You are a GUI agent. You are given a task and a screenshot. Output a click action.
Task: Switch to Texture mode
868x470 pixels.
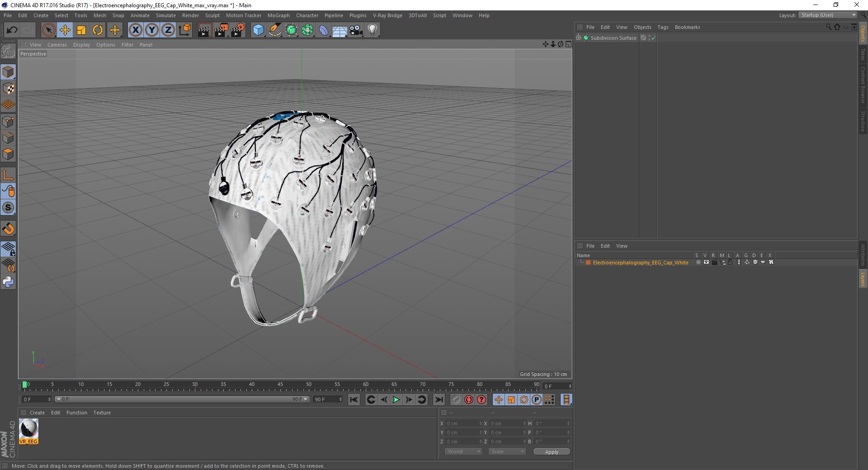[8, 89]
